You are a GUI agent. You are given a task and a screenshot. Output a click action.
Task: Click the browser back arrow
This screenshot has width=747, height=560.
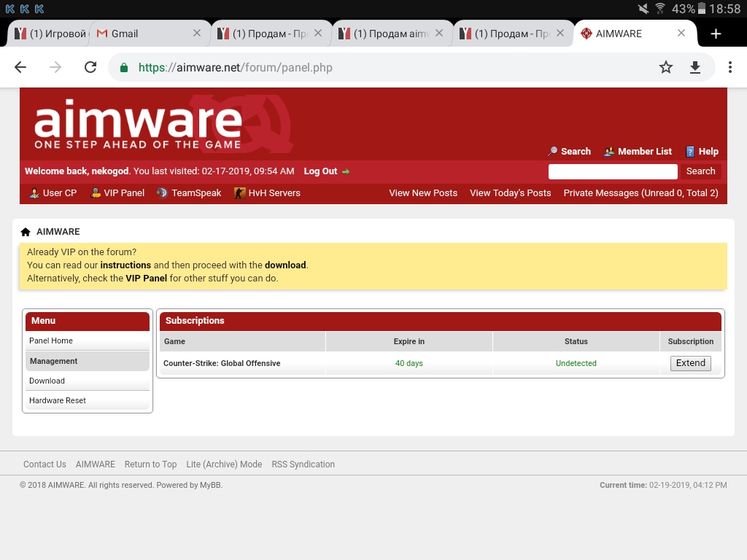pyautogui.click(x=20, y=67)
